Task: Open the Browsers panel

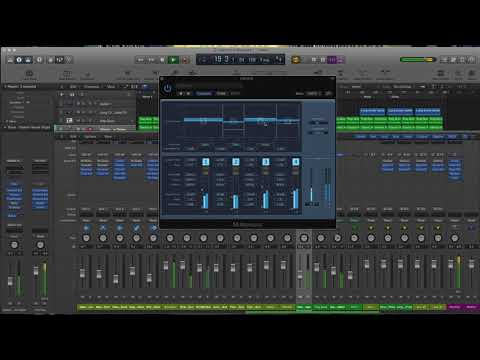Action: pos(471,60)
